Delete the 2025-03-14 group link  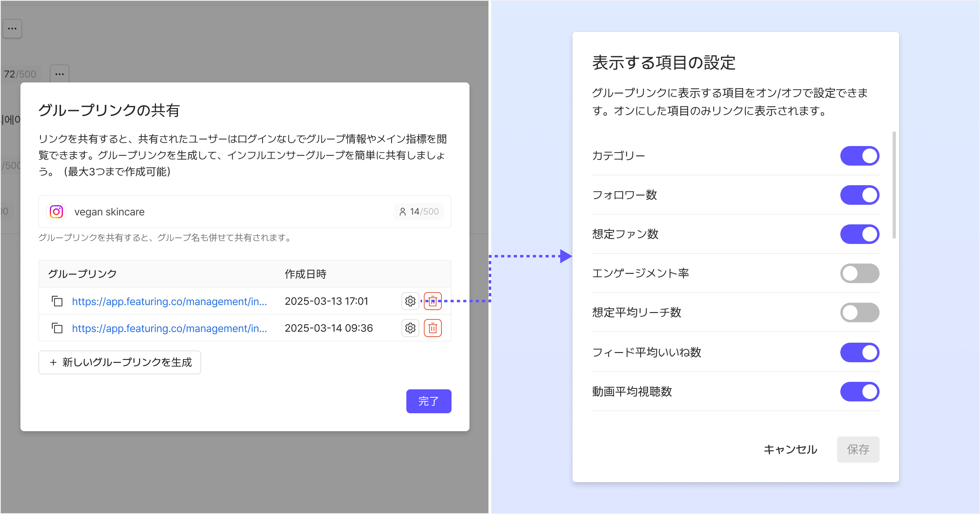pyautogui.click(x=433, y=328)
